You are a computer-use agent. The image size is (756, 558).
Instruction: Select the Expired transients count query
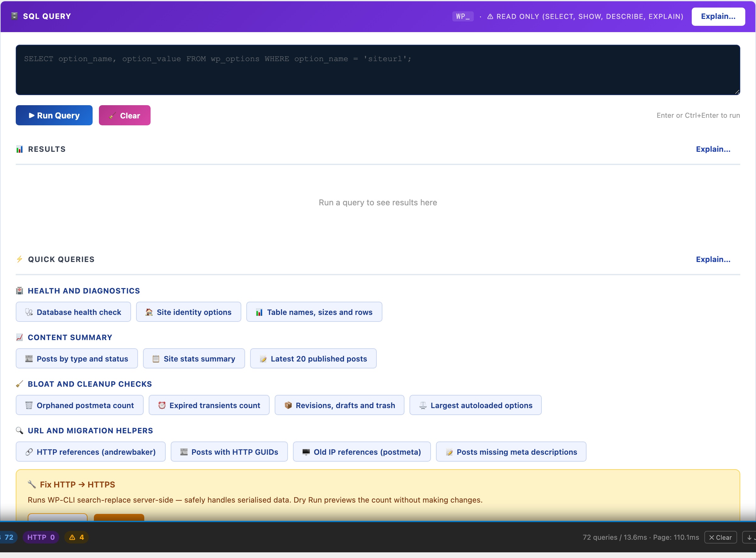pos(209,405)
